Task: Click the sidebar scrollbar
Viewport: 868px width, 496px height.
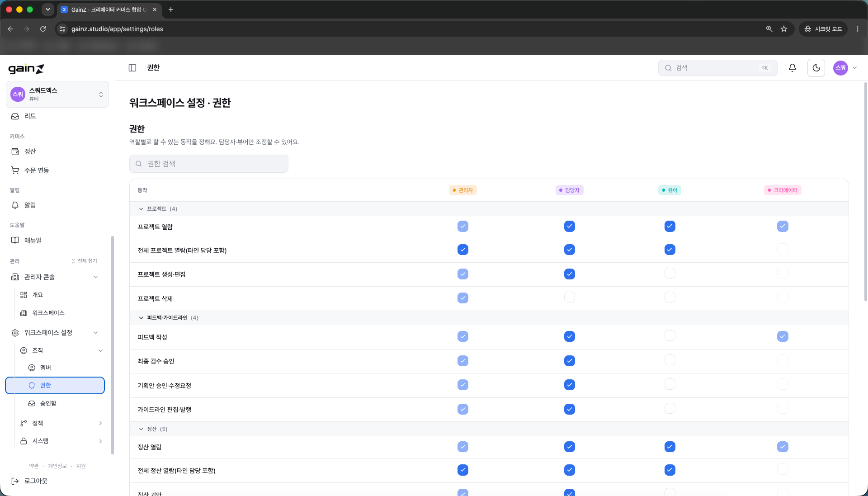Action: coord(112,345)
